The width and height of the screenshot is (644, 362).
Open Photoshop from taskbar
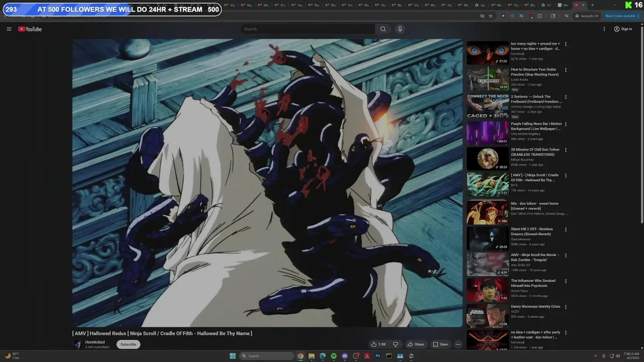(x=378, y=356)
